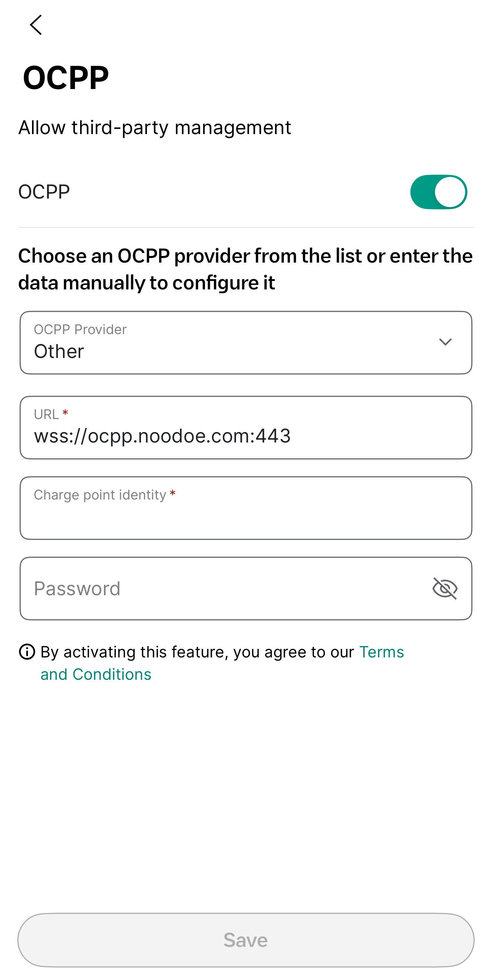Show password with the crossed-eye icon
This screenshot has width=492, height=980.
(444, 589)
